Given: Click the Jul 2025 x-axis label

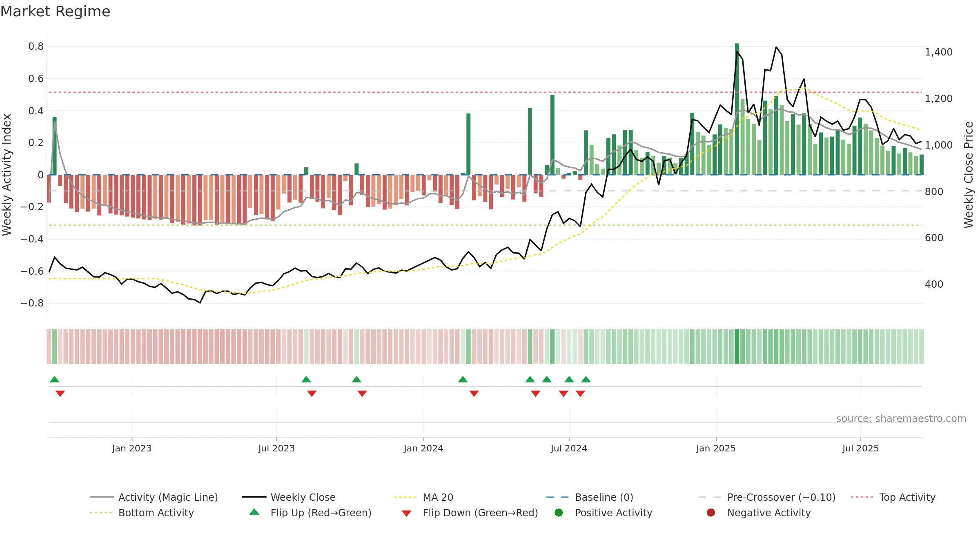Looking at the screenshot, I should 860,448.
